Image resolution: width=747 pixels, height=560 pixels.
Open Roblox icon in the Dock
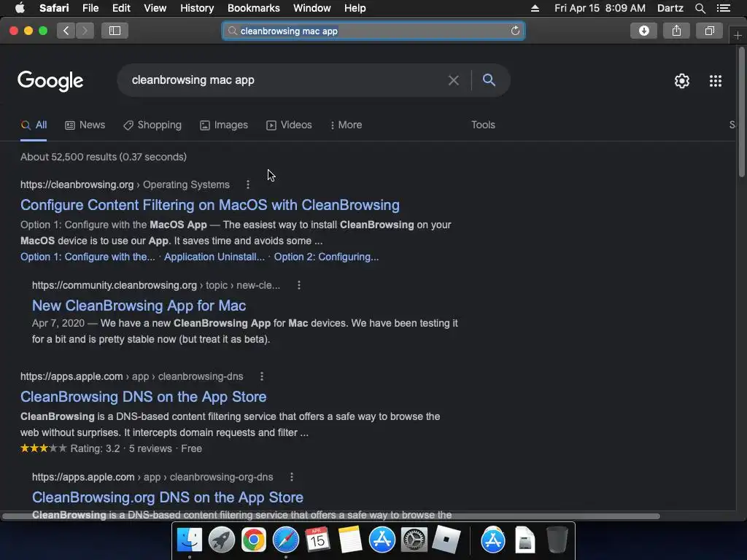coord(446,540)
